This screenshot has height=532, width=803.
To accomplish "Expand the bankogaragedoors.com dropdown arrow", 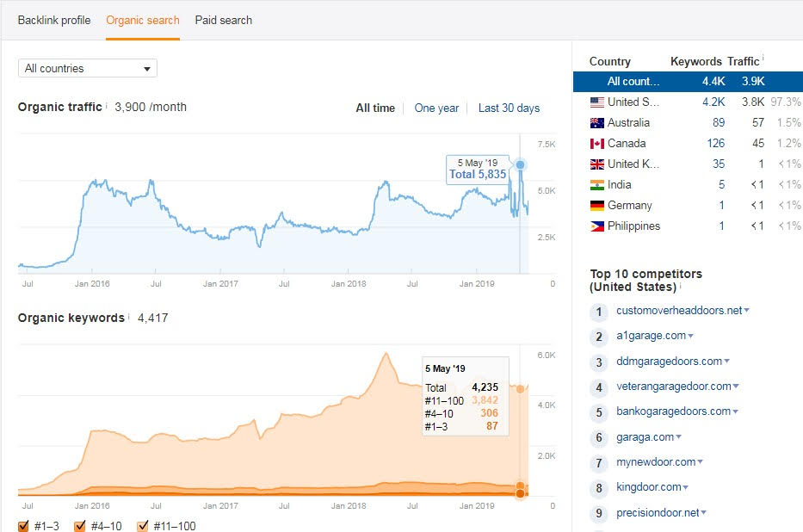I will point(735,411).
